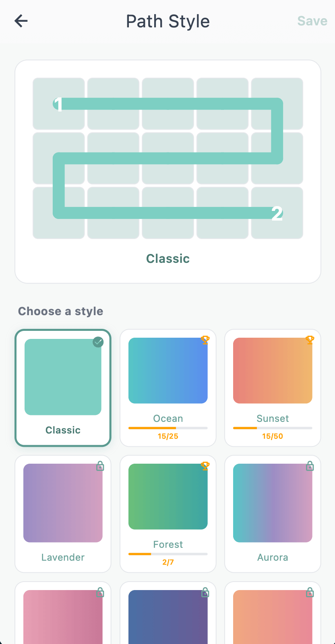
Task: Click the trophy icon on Sunset
Action: (x=310, y=340)
